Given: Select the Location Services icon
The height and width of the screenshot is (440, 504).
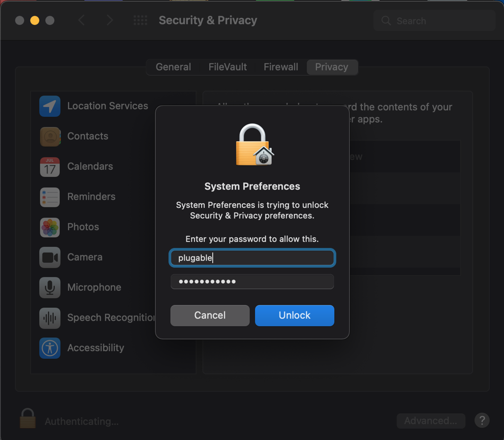Looking at the screenshot, I should (x=50, y=106).
